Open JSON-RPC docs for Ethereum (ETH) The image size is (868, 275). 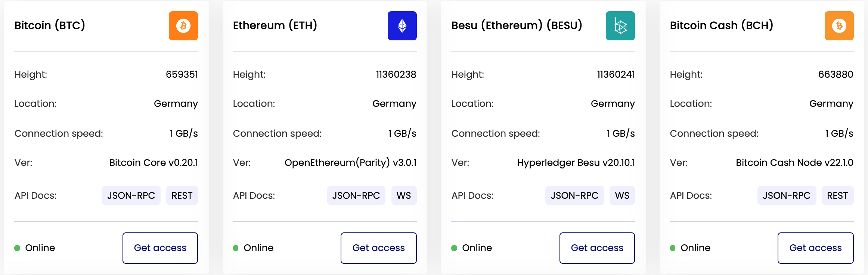[356, 195]
